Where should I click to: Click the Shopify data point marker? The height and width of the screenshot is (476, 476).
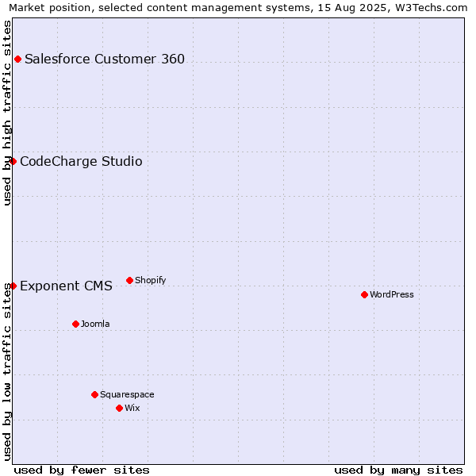129,281
